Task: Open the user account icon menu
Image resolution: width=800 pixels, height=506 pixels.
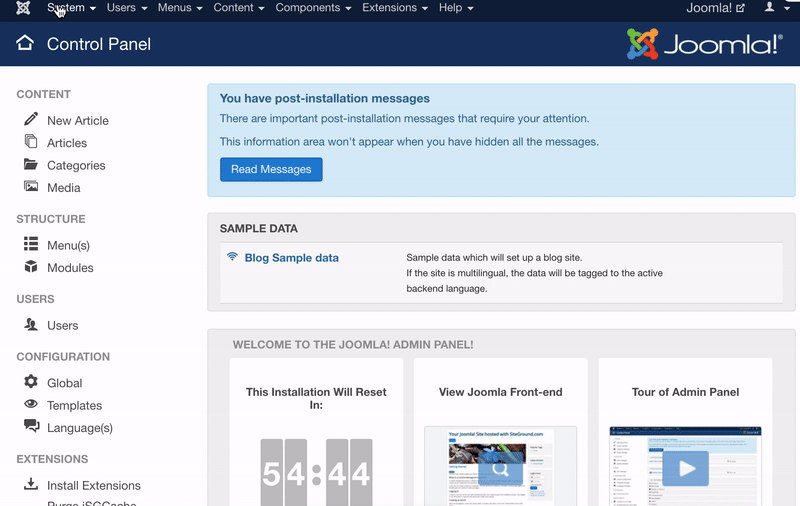Action: 769,7
